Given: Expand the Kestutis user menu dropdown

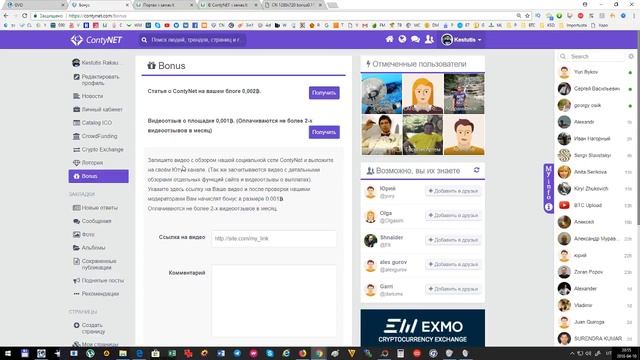Looking at the screenshot, I should click(x=461, y=40).
